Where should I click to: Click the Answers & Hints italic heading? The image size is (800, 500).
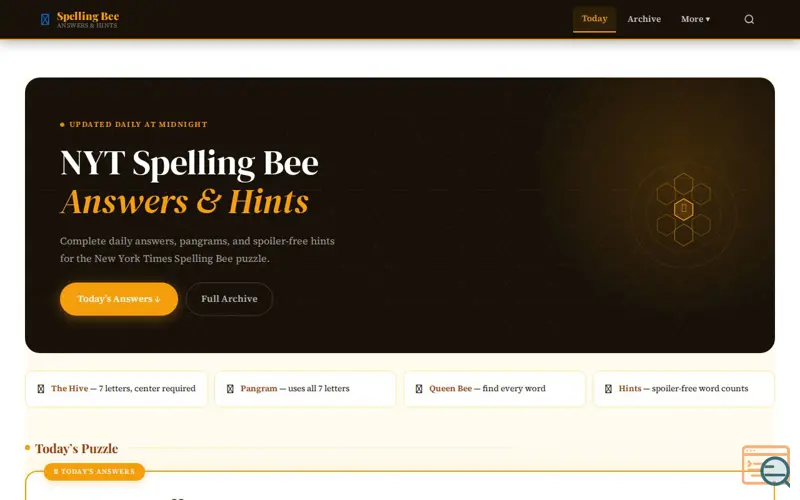click(x=184, y=202)
